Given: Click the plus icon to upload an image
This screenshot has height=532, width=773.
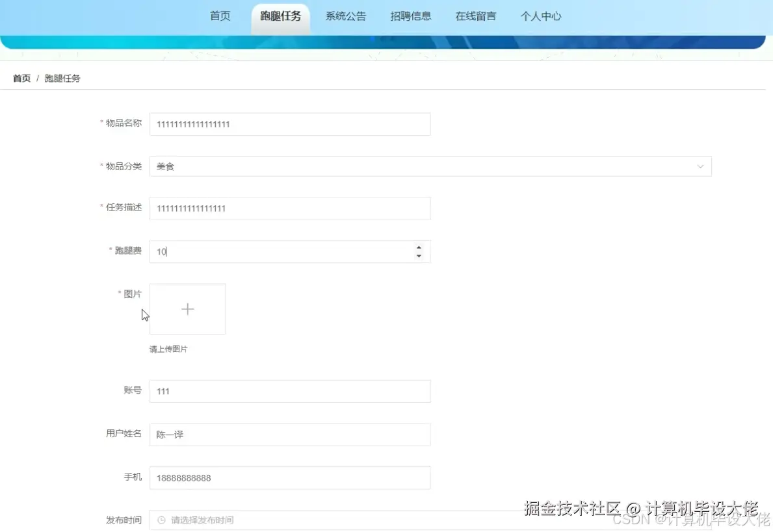Looking at the screenshot, I should (x=187, y=309).
